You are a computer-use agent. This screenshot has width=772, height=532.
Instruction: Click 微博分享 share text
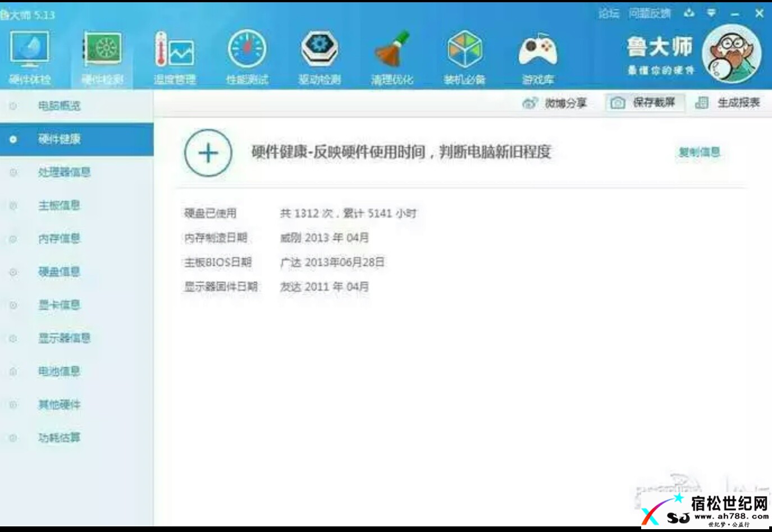tap(566, 103)
